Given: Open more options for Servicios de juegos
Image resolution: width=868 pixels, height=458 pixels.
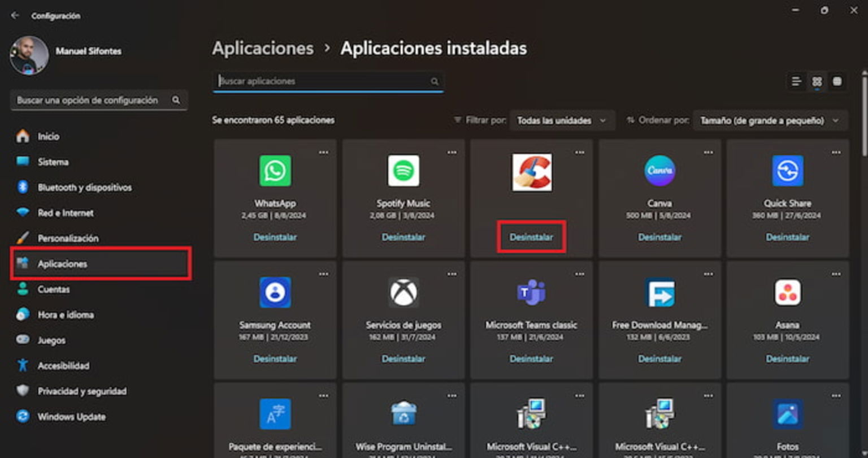Looking at the screenshot, I should 452,274.
